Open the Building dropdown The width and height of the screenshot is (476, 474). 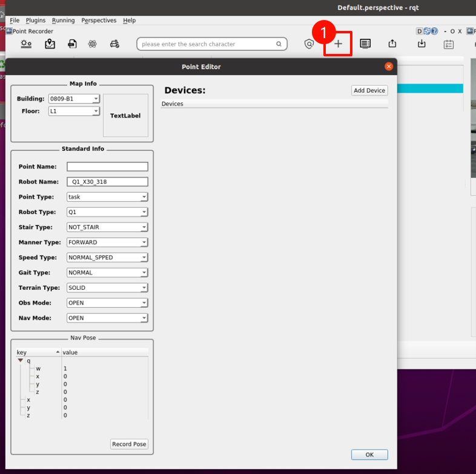[x=74, y=99]
